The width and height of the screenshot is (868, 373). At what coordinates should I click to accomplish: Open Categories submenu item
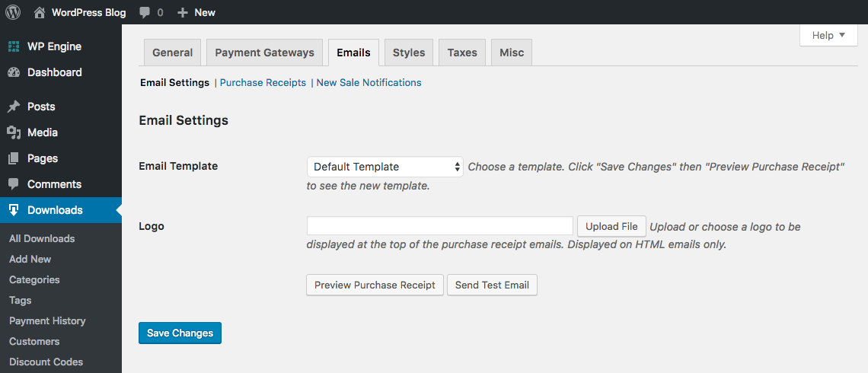coord(34,279)
